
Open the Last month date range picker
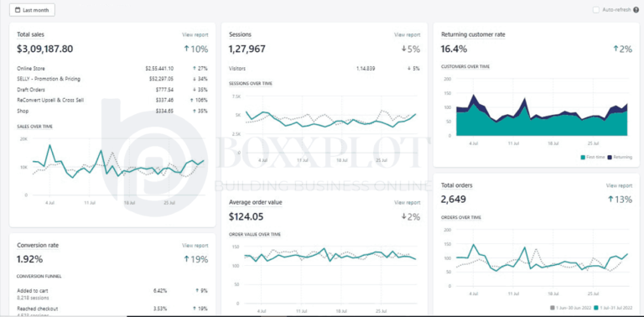click(32, 10)
